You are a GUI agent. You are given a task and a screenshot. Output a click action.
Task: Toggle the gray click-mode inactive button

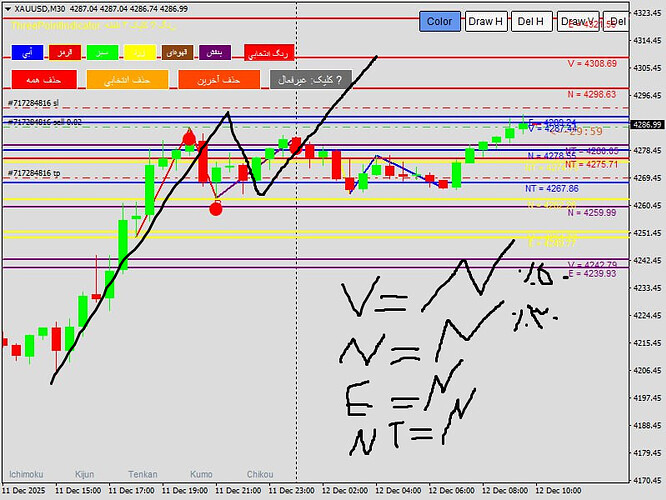[310, 79]
